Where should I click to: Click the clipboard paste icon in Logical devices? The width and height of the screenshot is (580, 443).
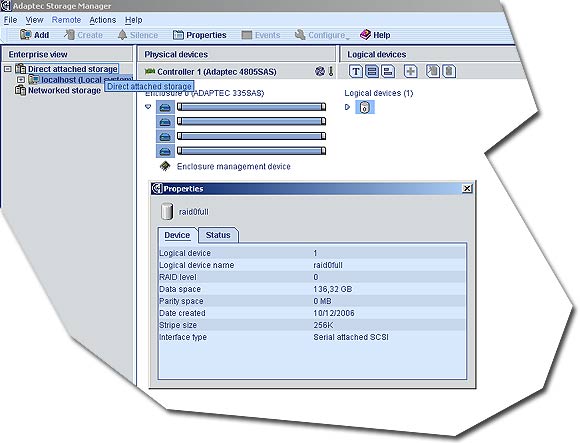(x=449, y=71)
